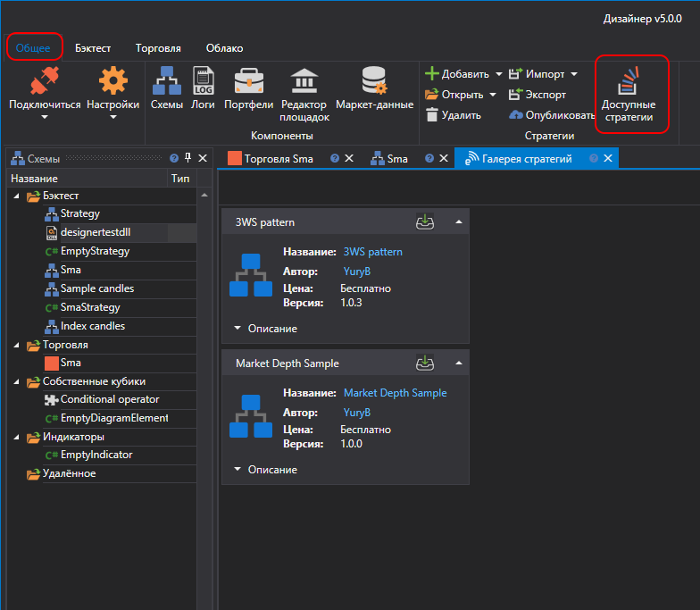Open YuryB author link of 3WS pattern

click(x=357, y=272)
